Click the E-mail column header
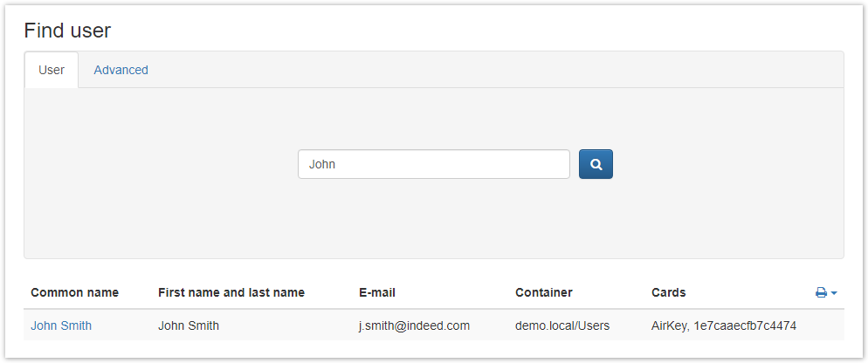The height and width of the screenshot is (363, 868). [377, 292]
